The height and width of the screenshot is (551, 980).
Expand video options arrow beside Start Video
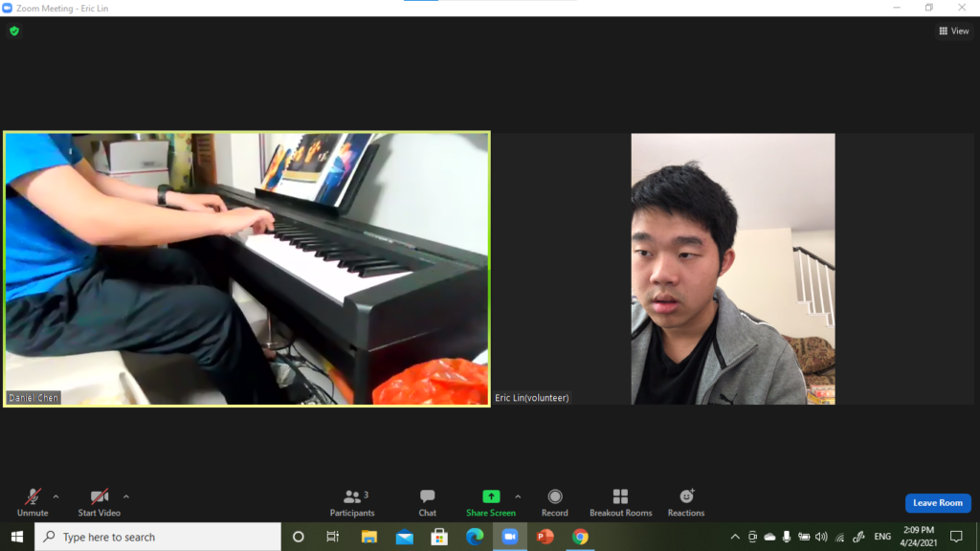click(x=125, y=496)
